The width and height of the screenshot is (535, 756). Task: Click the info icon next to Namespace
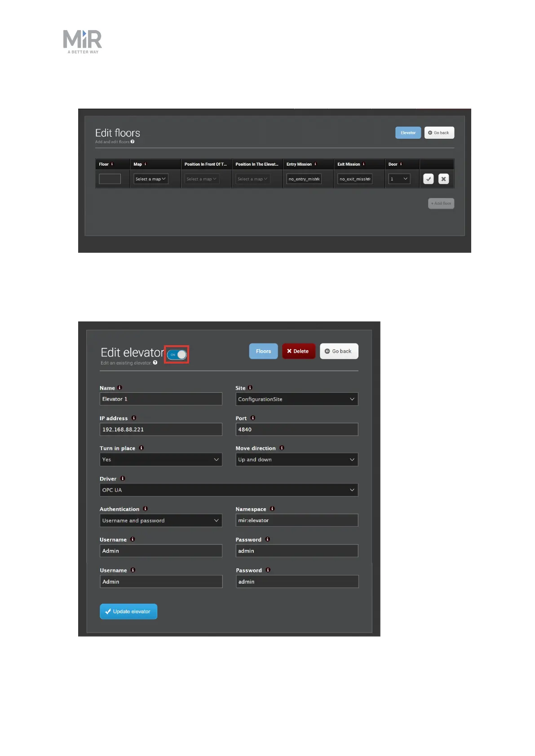point(272,509)
